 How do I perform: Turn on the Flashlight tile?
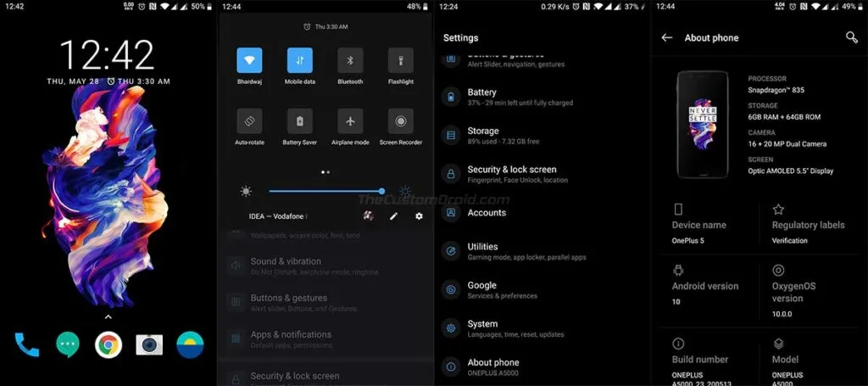pos(401,60)
